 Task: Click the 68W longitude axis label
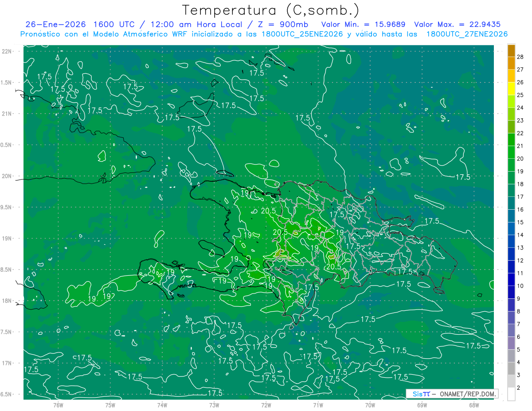pos(473,405)
